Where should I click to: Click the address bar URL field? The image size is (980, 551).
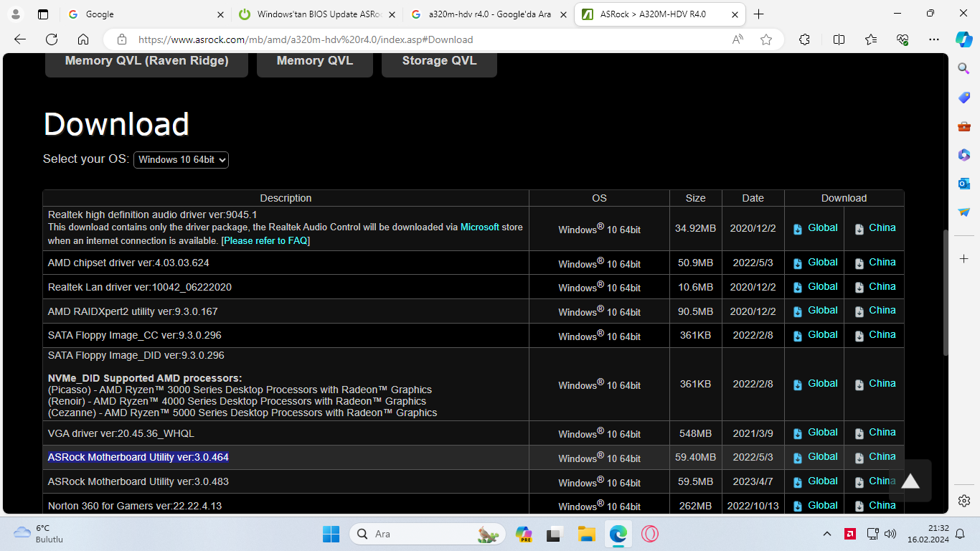(x=430, y=39)
